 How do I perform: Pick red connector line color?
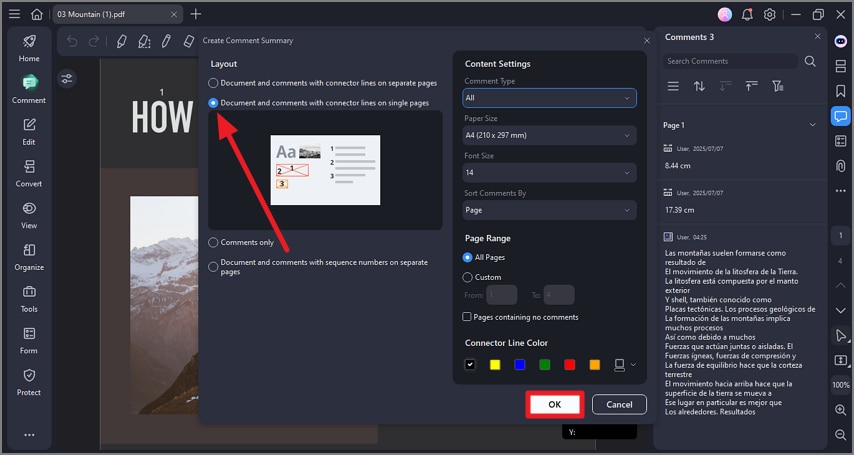570,365
